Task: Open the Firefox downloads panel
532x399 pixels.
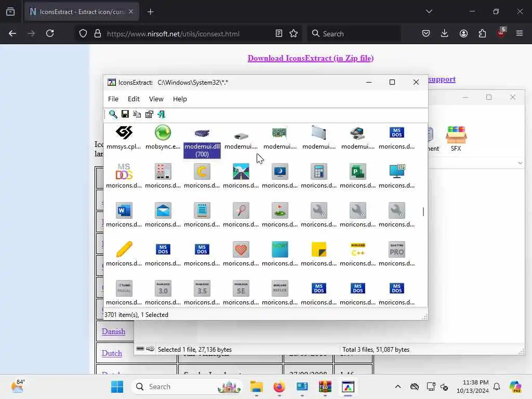Action: pos(445,33)
